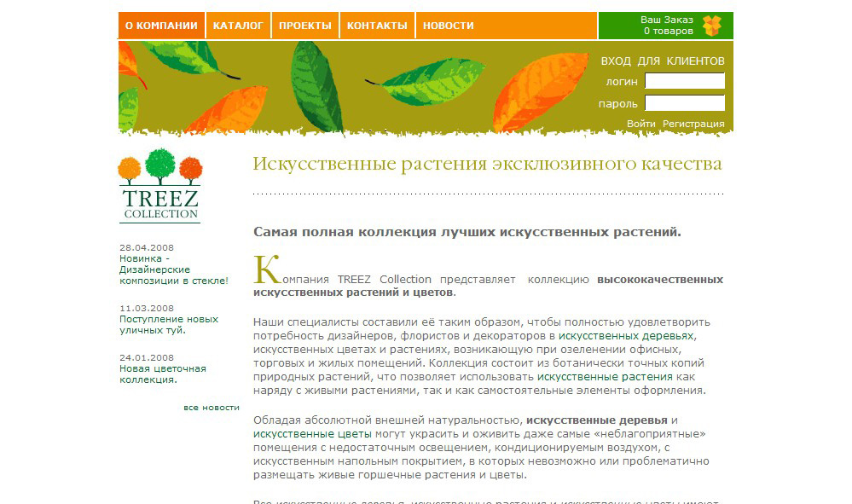The width and height of the screenshot is (852, 504).
Task: Go to the ПРОЕКТЫ section
Action: tap(304, 26)
